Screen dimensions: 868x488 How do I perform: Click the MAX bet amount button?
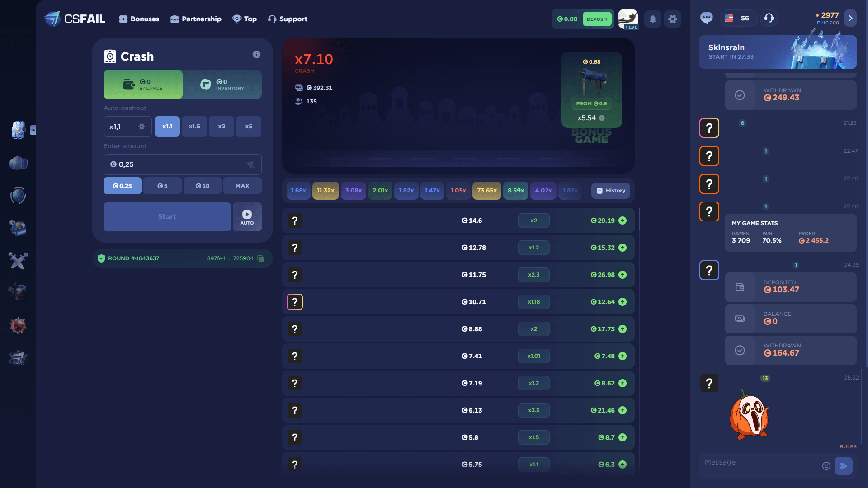(x=242, y=186)
